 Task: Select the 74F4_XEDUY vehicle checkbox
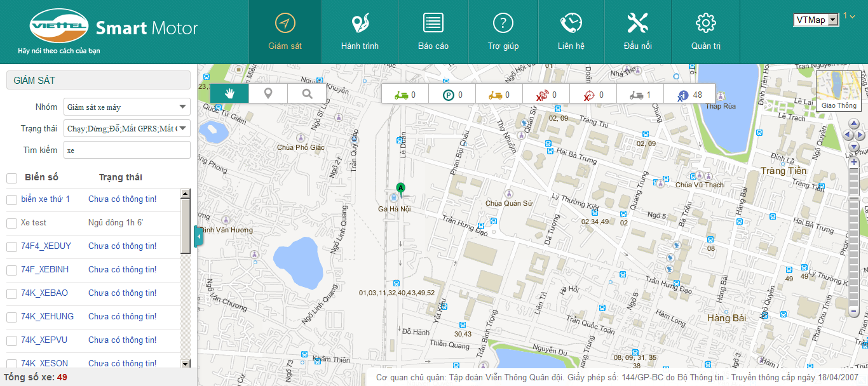(x=11, y=247)
